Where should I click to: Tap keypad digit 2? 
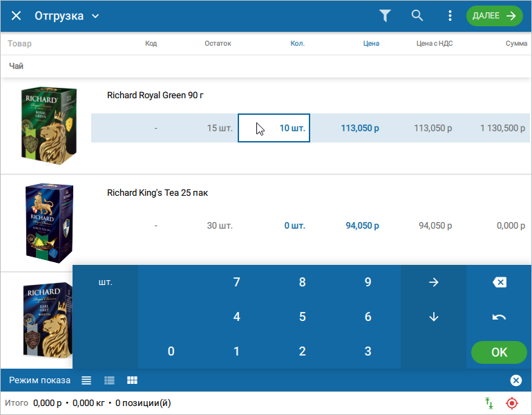click(x=303, y=351)
